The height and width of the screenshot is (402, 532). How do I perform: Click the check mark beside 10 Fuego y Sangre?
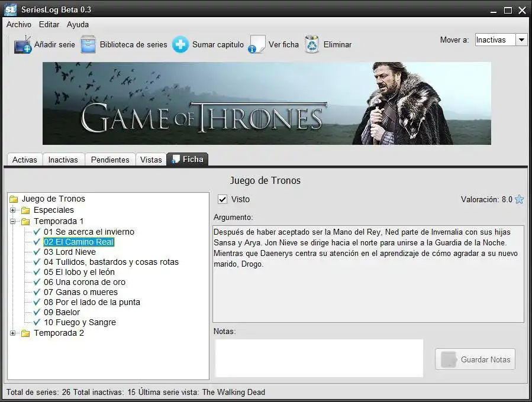[x=37, y=322]
